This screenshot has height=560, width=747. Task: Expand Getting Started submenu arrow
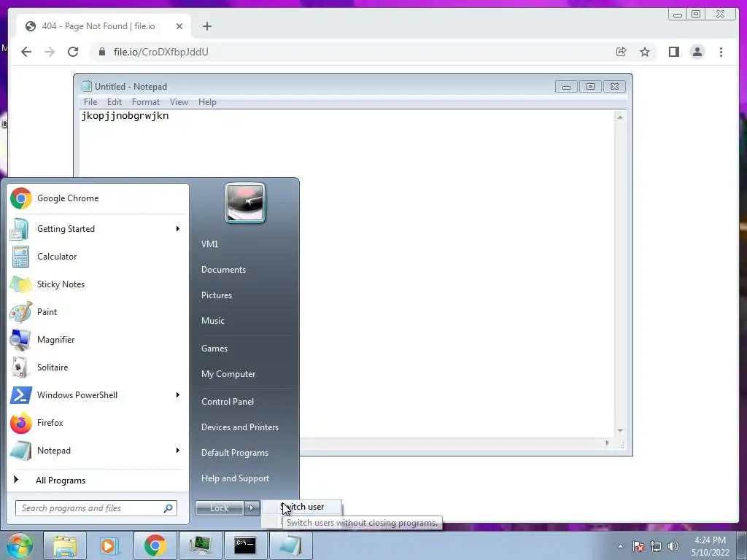tap(178, 229)
